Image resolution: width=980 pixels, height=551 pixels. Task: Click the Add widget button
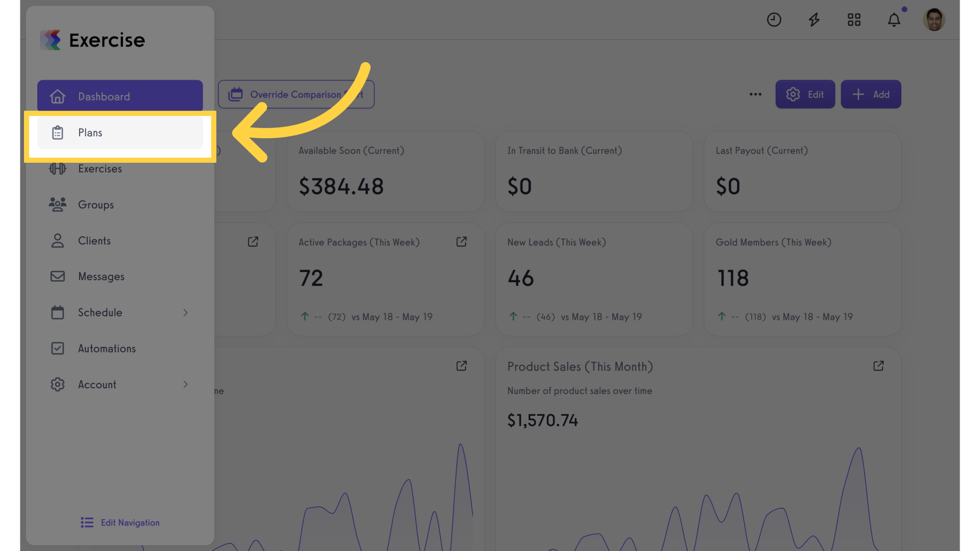tap(871, 94)
